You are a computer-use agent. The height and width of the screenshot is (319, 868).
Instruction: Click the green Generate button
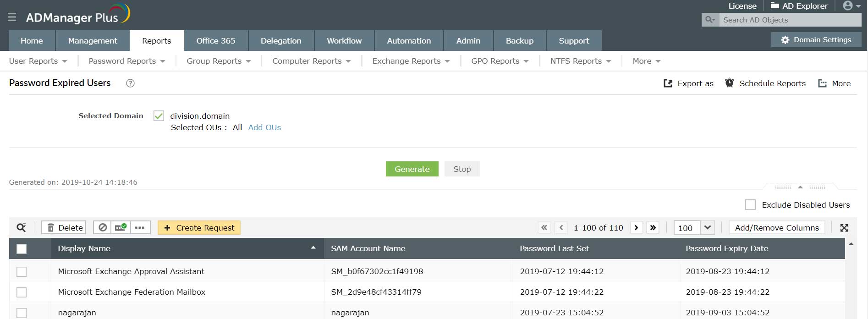tap(412, 169)
